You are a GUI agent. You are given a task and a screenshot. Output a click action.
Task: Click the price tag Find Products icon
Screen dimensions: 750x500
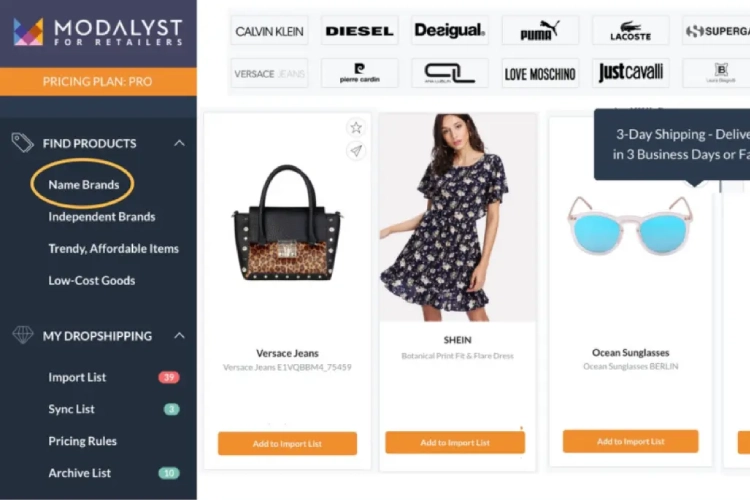(22, 143)
